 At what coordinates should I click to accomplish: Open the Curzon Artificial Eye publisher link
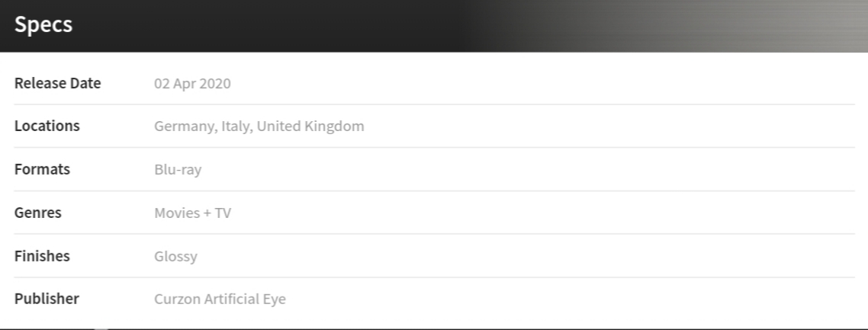(x=220, y=299)
